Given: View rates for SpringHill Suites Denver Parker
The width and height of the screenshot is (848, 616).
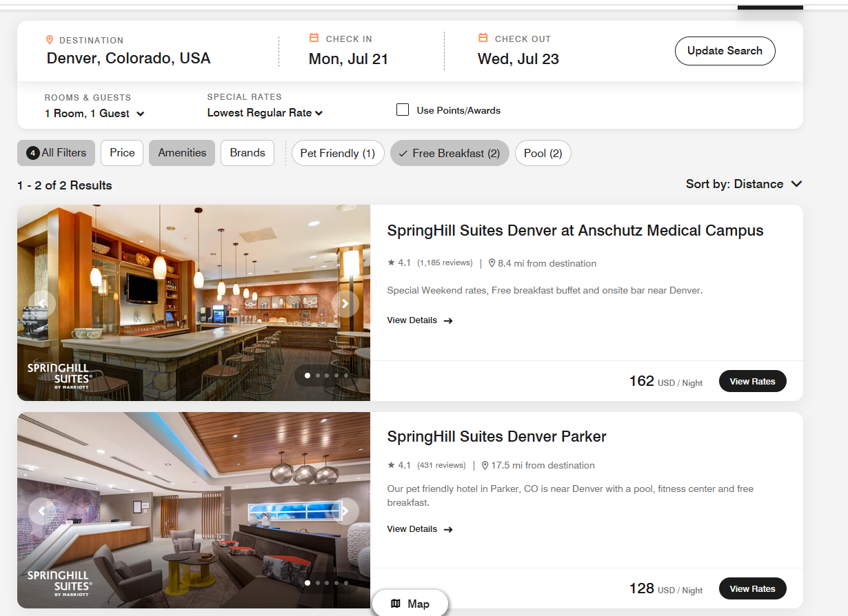Looking at the screenshot, I should click(x=752, y=588).
